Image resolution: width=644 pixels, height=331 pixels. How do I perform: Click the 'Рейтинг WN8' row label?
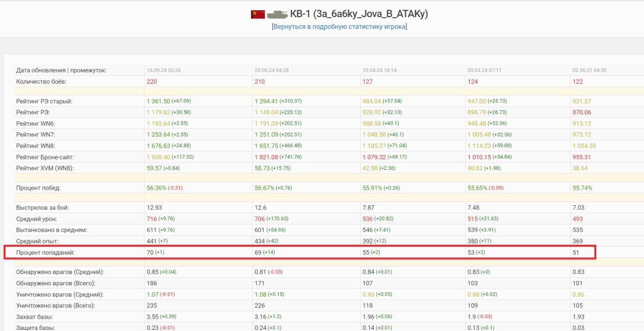(36, 146)
